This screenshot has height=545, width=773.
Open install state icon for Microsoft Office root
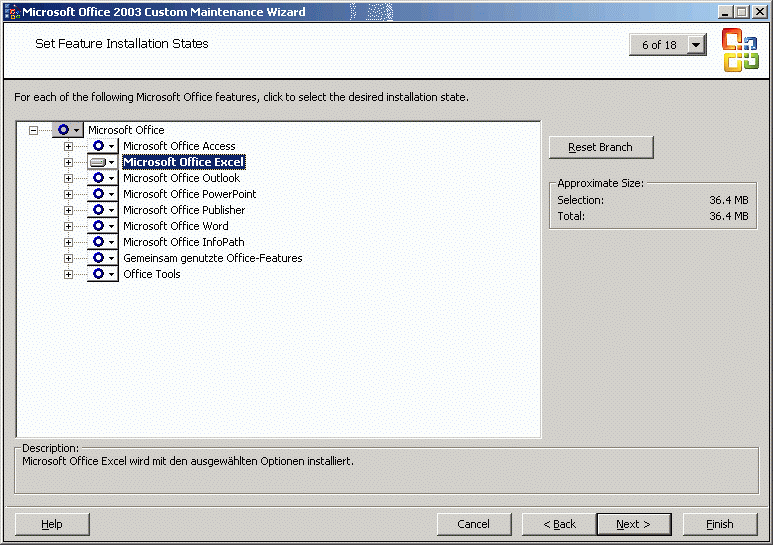click(68, 130)
